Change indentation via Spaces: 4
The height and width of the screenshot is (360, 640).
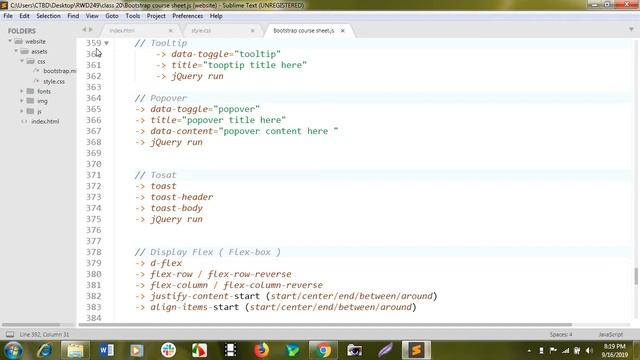pyautogui.click(x=561, y=334)
